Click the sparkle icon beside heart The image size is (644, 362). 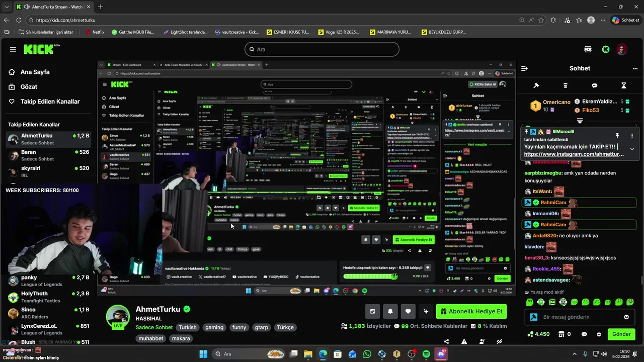click(x=426, y=311)
